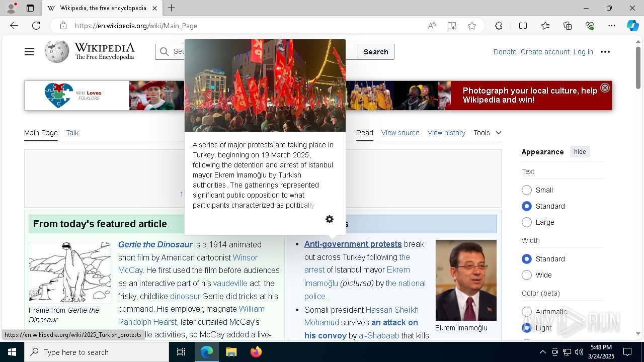Select Light color option

click(527, 328)
